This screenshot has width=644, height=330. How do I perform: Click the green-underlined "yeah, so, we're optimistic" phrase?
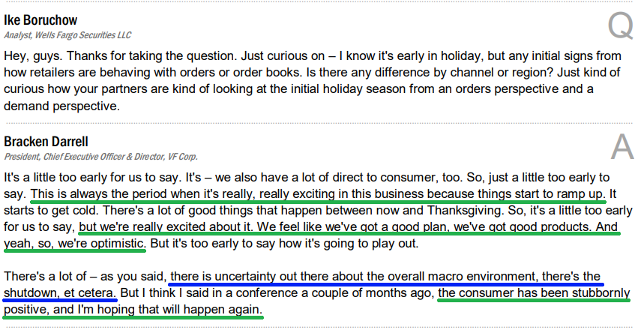click(75, 243)
